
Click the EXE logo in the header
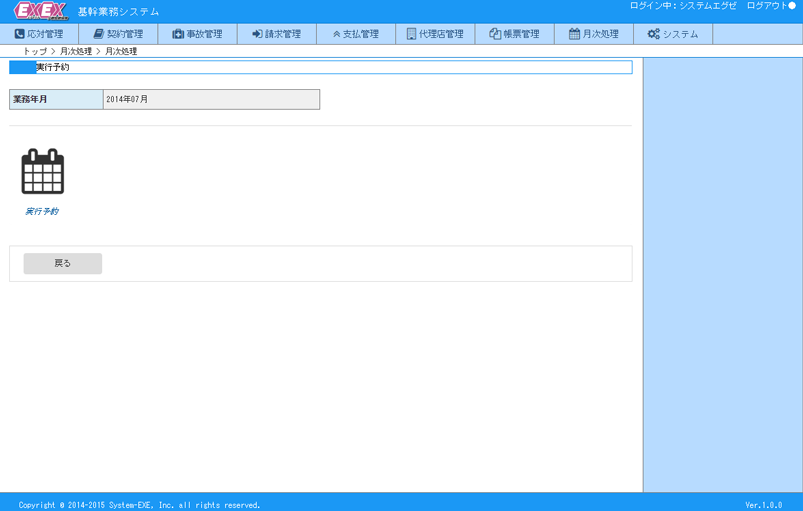(41, 11)
